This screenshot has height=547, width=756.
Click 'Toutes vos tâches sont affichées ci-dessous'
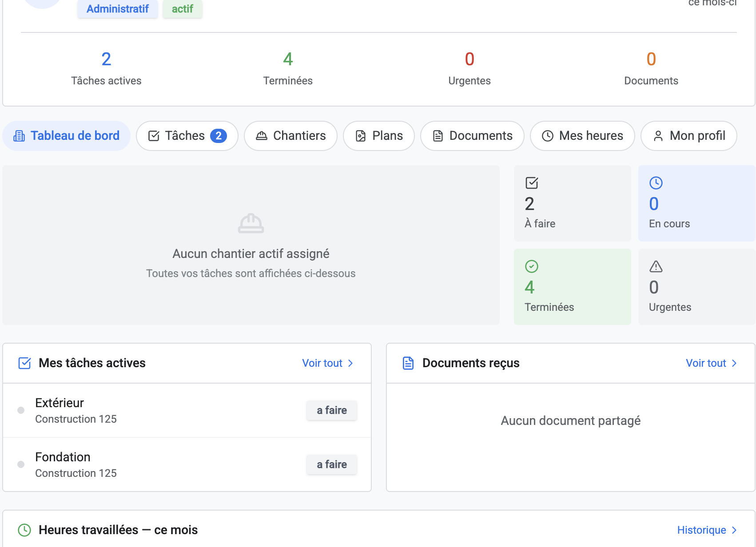(x=251, y=273)
